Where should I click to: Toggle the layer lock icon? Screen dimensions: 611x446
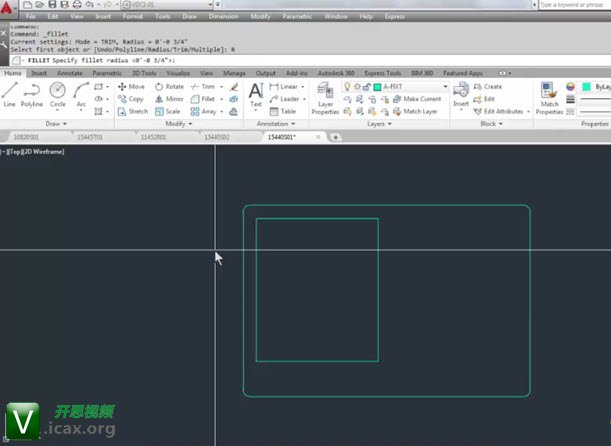(367, 87)
